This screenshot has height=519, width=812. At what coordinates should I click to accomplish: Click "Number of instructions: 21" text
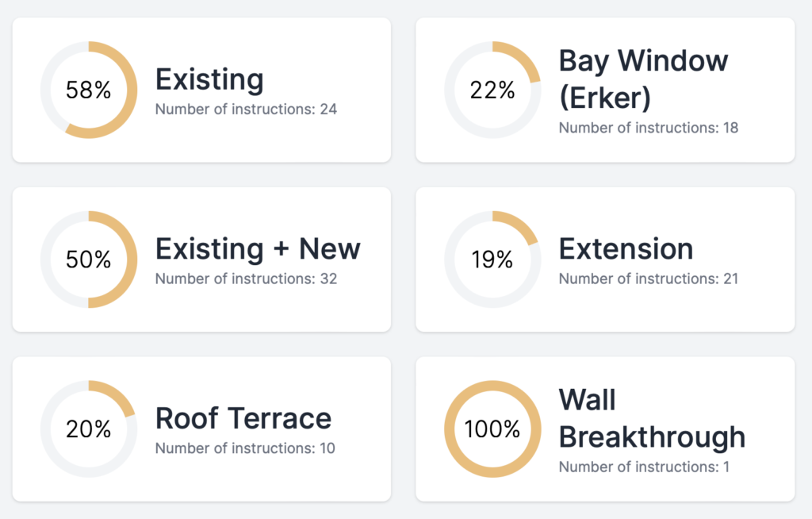coord(648,279)
